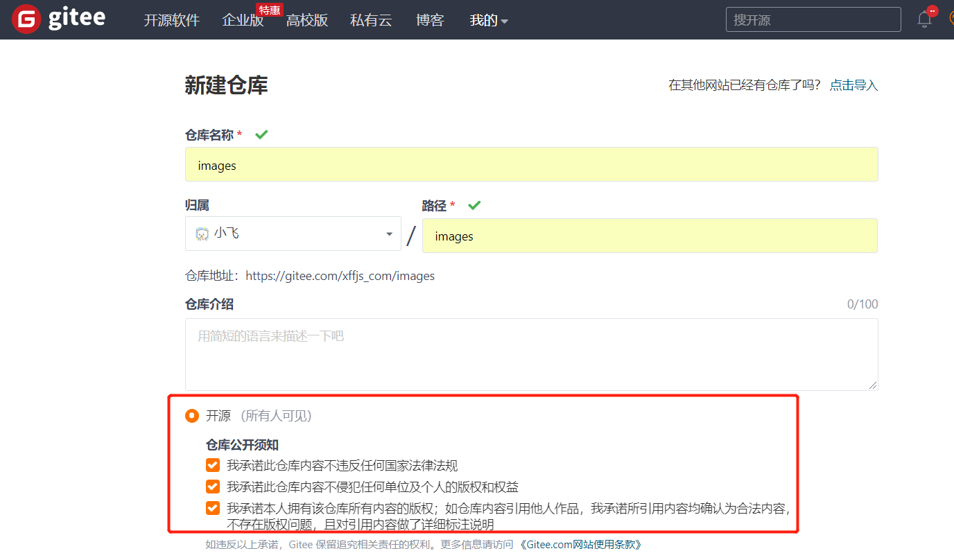Uncheck the 不违反任何国家法律法规 checkbox
This screenshot has width=954, height=560.
click(x=213, y=465)
